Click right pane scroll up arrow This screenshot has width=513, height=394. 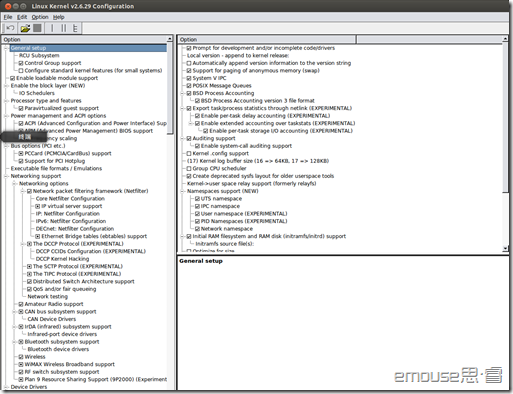pos(505,39)
